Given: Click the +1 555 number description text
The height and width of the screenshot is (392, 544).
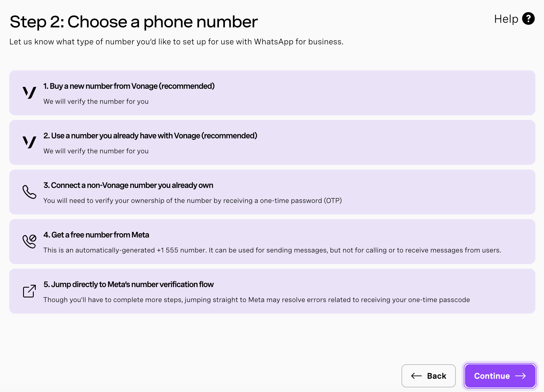Looking at the screenshot, I should pyautogui.click(x=272, y=250).
